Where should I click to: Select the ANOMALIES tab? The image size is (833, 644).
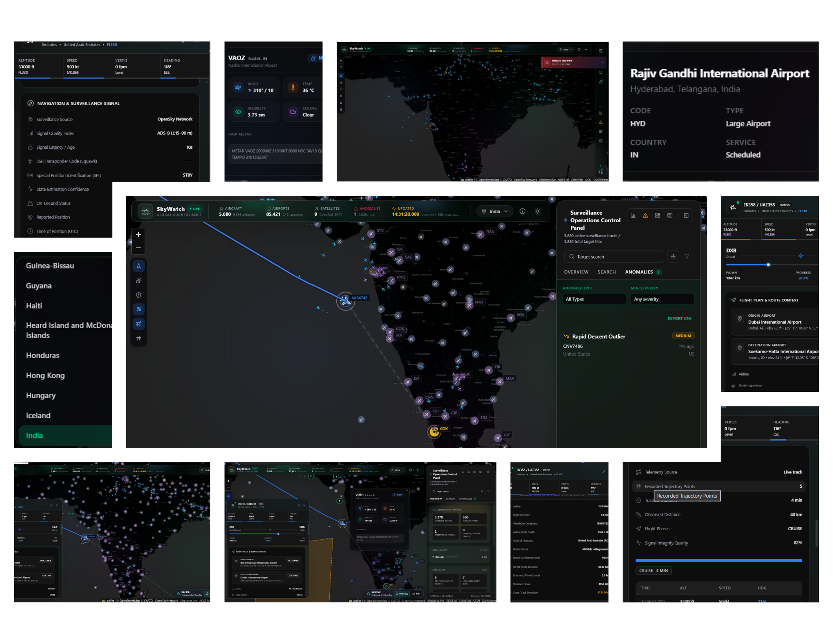[x=643, y=272]
